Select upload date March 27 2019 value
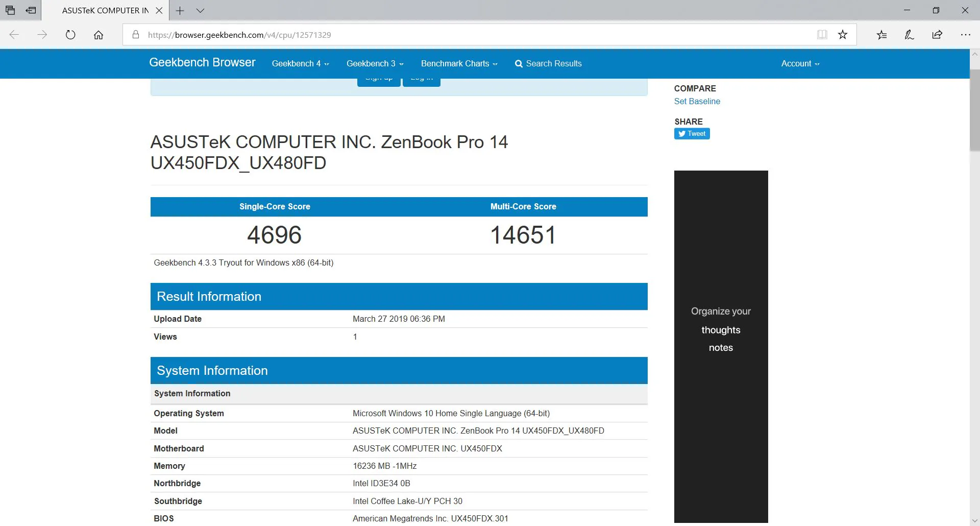980x526 pixels. (x=399, y=319)
